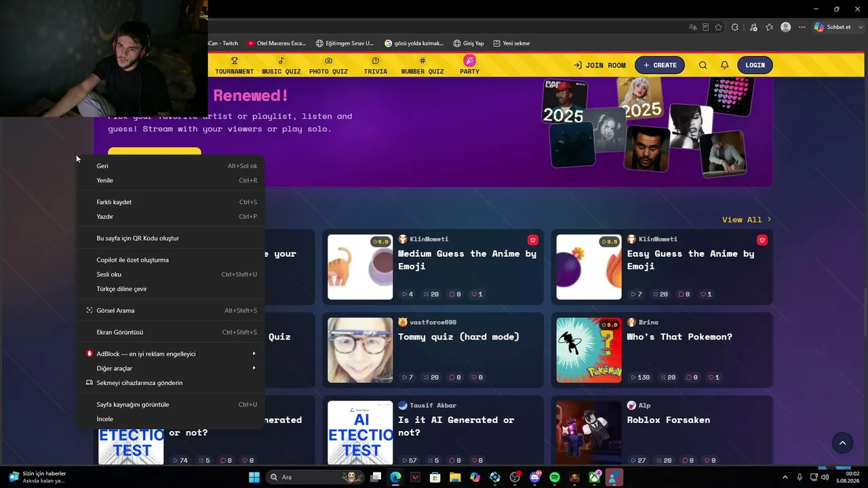Open the Who's That Pokemon quiz thumbnail
The image size is (868, 488).
tap(589, 350)
